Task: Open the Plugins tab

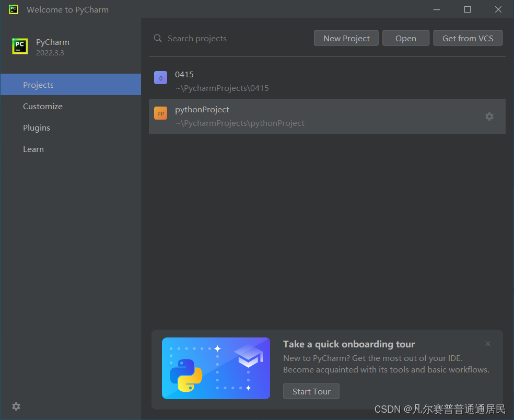Action: (71, 127)
